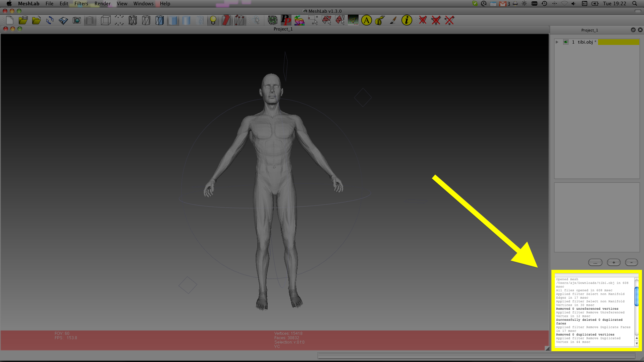Click the Save Snapshot camera icon
The height and width of the screenshot is (362, 644).
click(x=76, y=20)
